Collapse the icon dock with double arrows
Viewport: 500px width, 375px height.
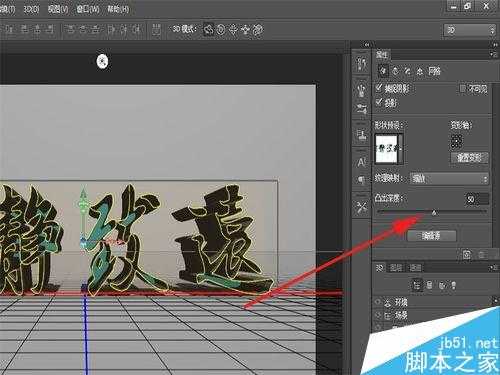click(x=367, y=45)
